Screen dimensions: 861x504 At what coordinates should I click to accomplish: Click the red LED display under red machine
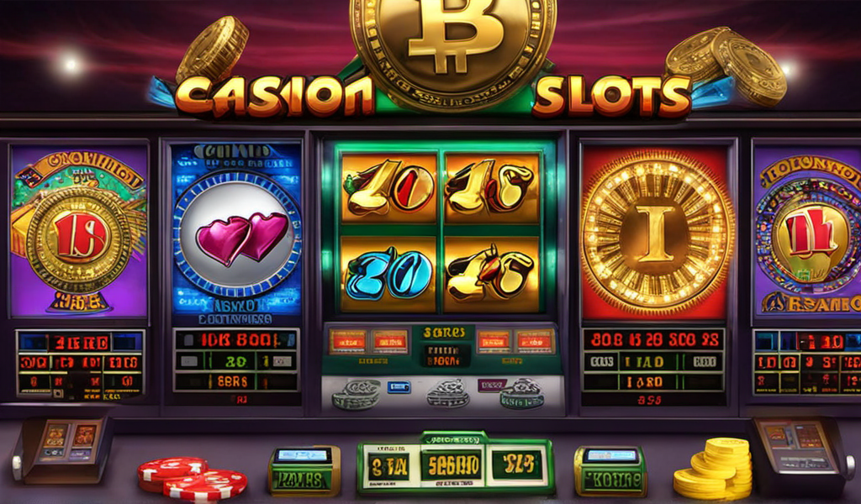[653, 360]
